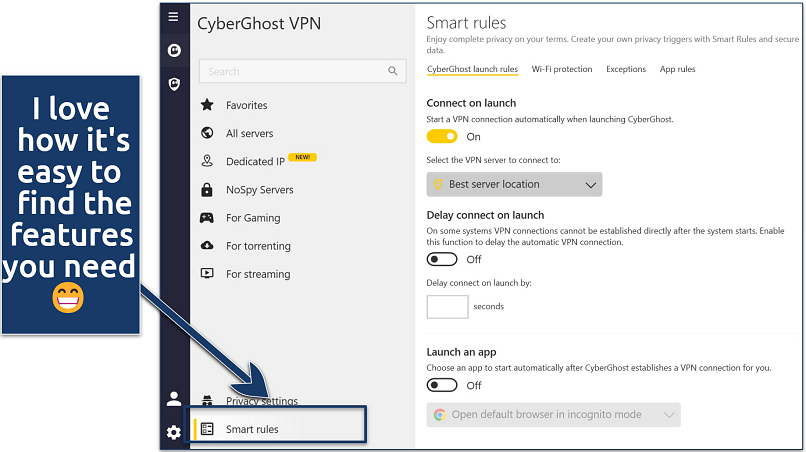Click the Favorites star icon

pyautogui.click(x=207, y=105)
